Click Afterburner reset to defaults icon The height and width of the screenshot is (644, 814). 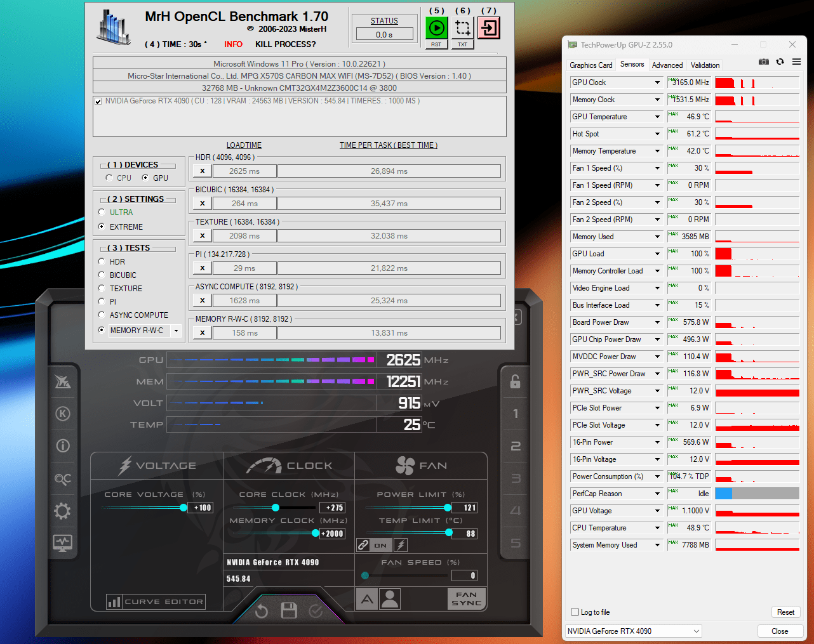click(262, 611)
